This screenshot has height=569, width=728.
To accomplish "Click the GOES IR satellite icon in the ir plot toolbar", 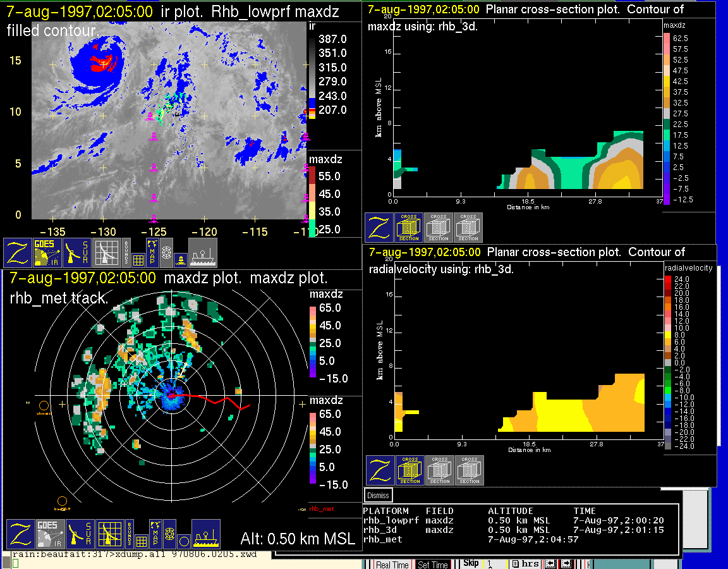I will [48, 253].
